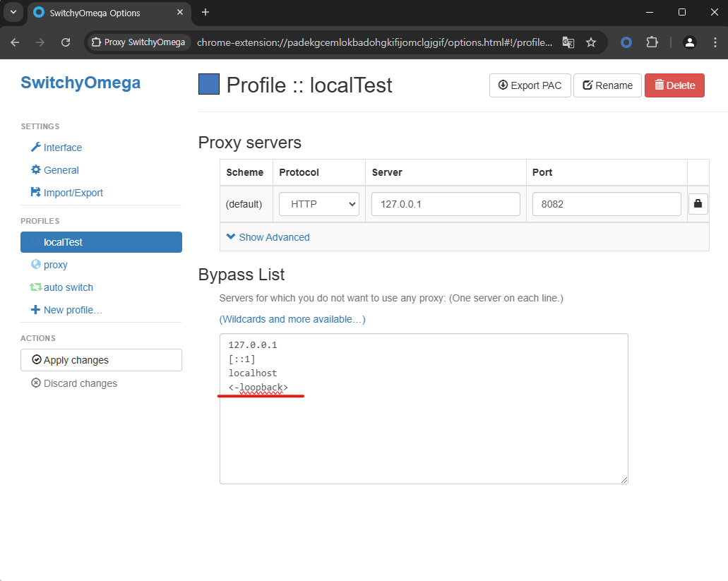Expand Show Advanced proxy settings

[268, 237]
